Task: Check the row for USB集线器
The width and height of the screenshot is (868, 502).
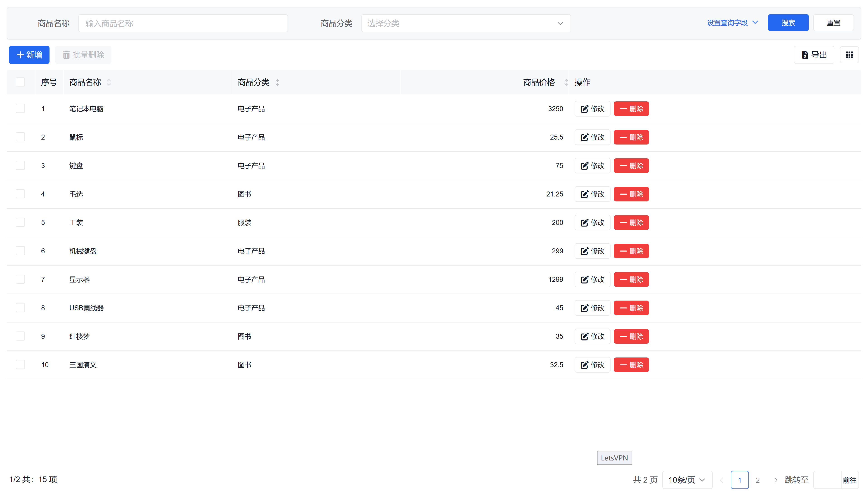Action: [x=20, y=308]
